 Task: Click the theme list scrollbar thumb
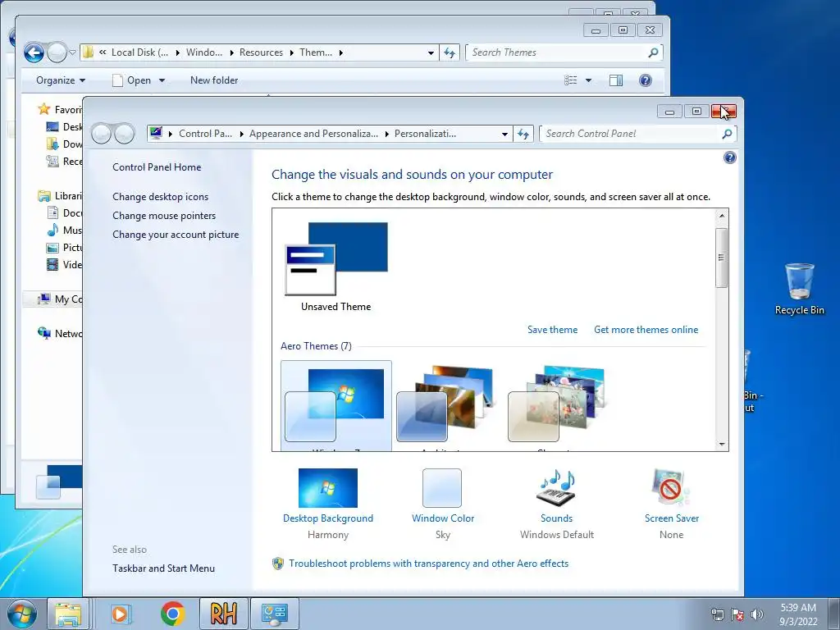pos(722,258)
